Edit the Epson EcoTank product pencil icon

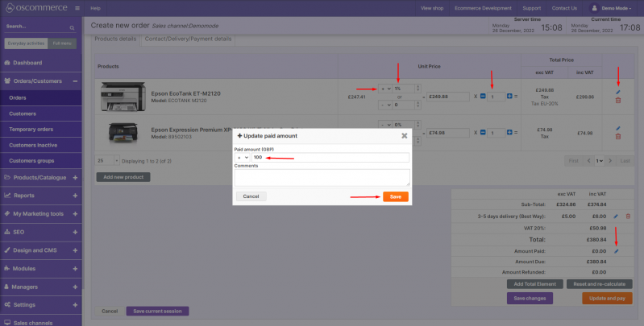(x=618, y=92)
